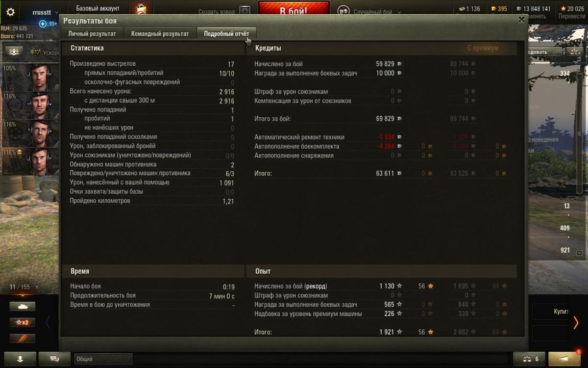Open the notifications button with red badge
Viewport: 588px width, 368px height.
564,359
